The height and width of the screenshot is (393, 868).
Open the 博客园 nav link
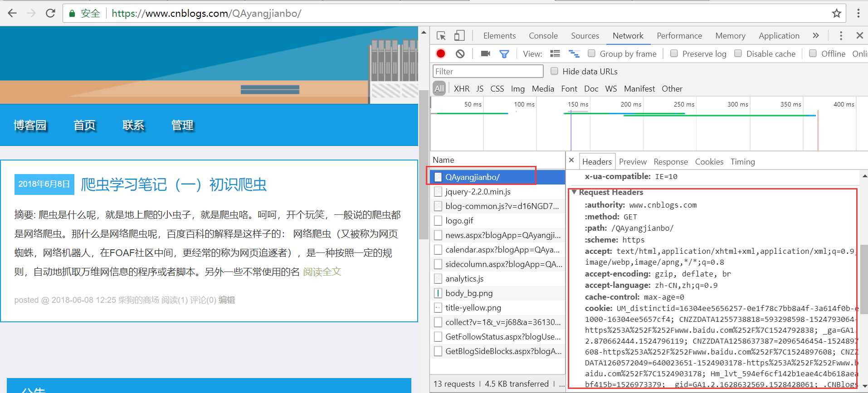pos(30,125)
